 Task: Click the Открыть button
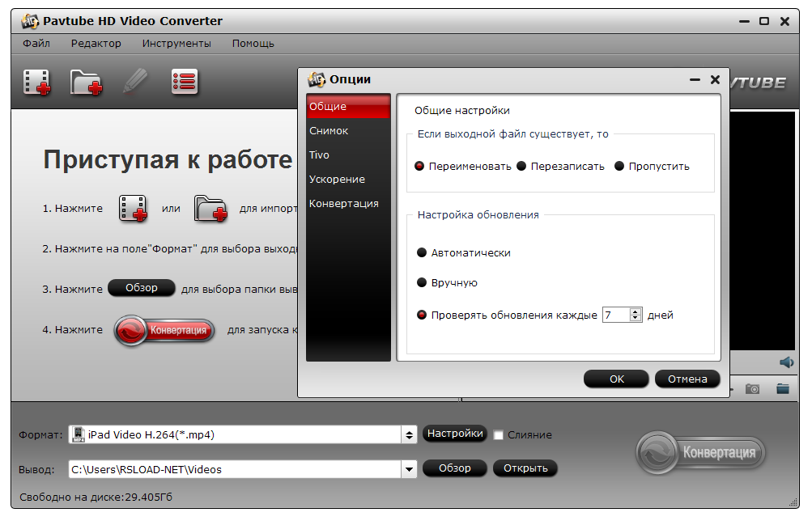[x=525, y=468]
